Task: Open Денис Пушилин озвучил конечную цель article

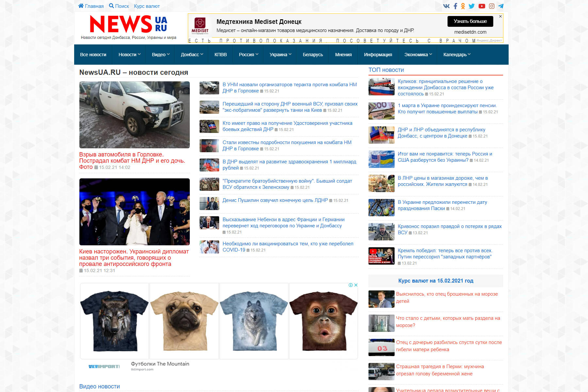Action: tap(275, 200)
